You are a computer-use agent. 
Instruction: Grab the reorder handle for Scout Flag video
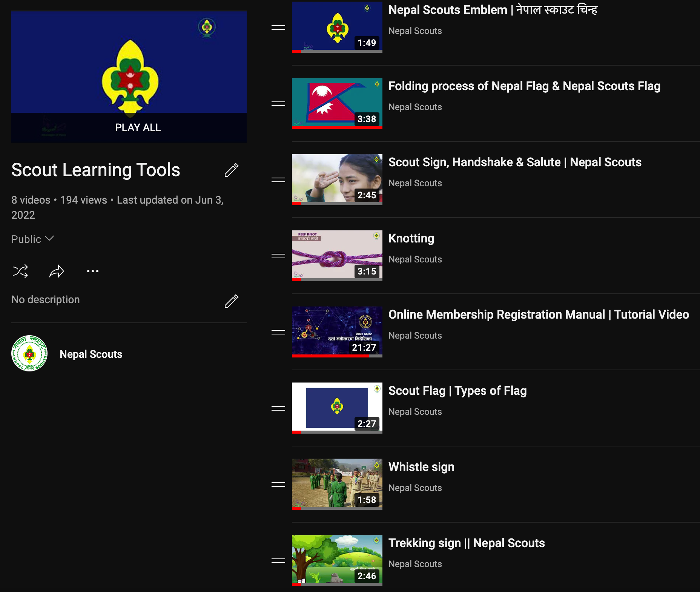pos(278,408)
